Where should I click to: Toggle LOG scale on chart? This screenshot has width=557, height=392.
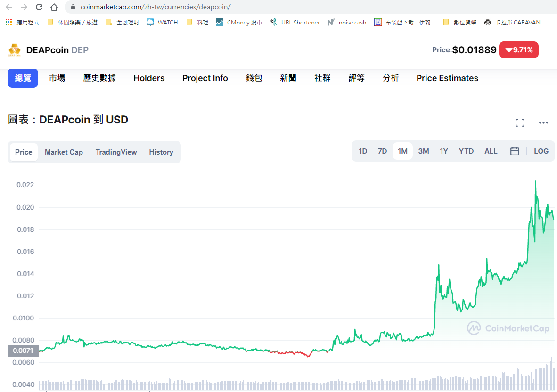pyautogui.click(x=541, y=151)
